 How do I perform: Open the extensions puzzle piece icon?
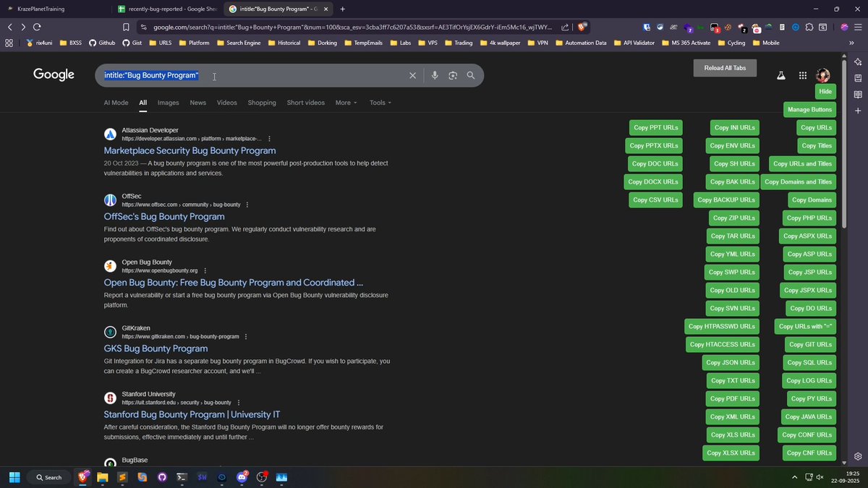point(809,27)
